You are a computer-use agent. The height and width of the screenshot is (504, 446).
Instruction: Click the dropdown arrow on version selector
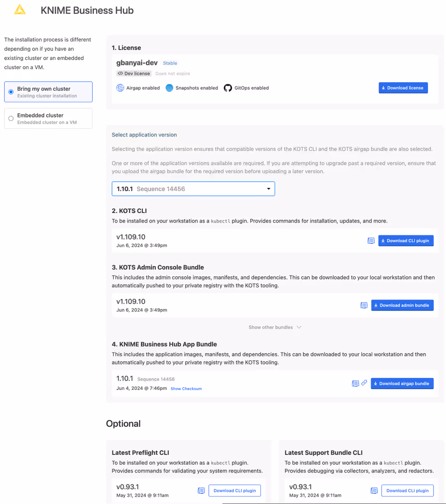coord(268,189)
